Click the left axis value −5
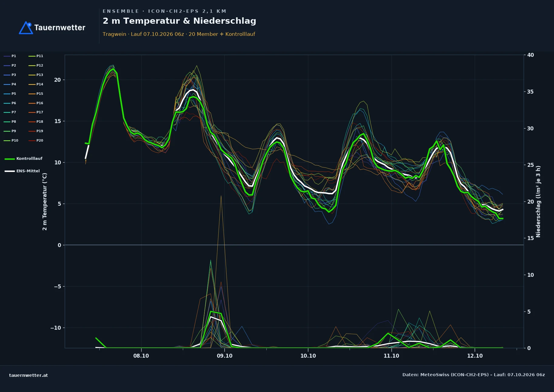This screenshot has width=554, height=392. 57,287
